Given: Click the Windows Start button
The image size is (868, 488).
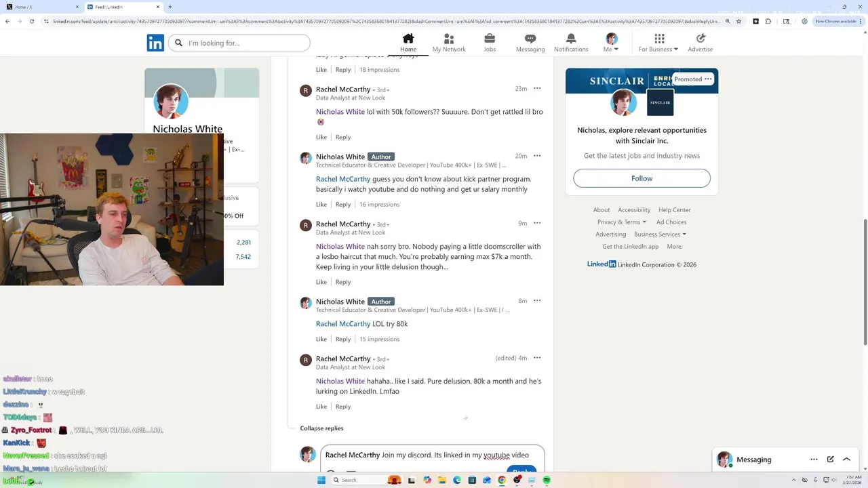Looking at the screenshot, I should click(321, 480).
